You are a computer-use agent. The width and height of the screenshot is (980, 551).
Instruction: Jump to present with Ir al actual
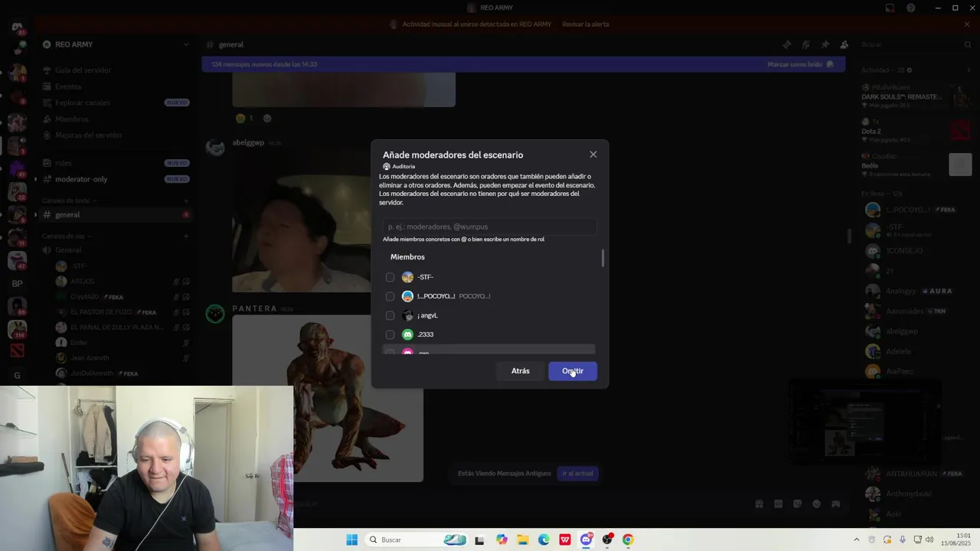[578, 474]
